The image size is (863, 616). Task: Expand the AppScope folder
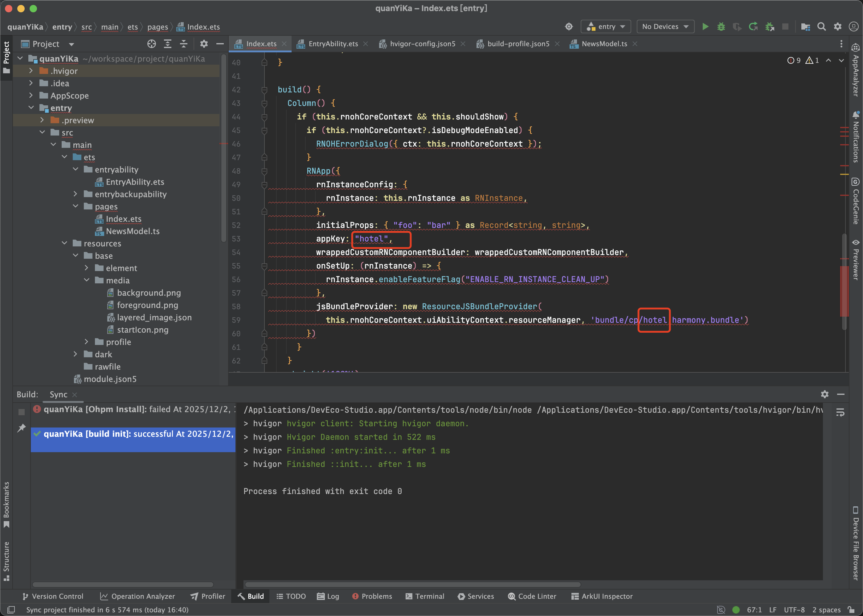click(x=31, y=95)
